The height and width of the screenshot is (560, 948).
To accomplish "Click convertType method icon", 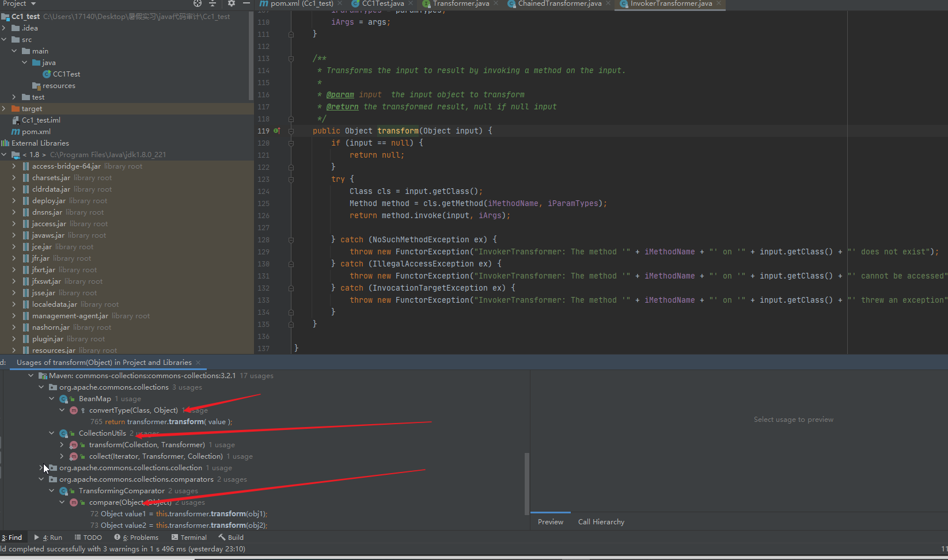I will pos(74,410).
